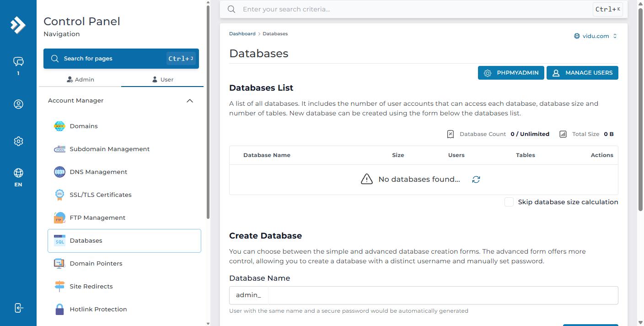Screen dimensions: 644x326
Task: Click the Site Redirects signpost icon
Action: [59, 286]
